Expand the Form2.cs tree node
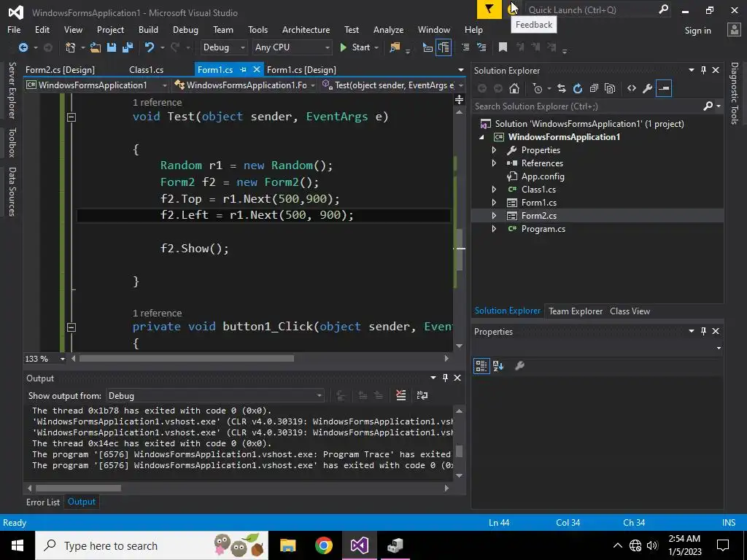 (x=494, y=216)
